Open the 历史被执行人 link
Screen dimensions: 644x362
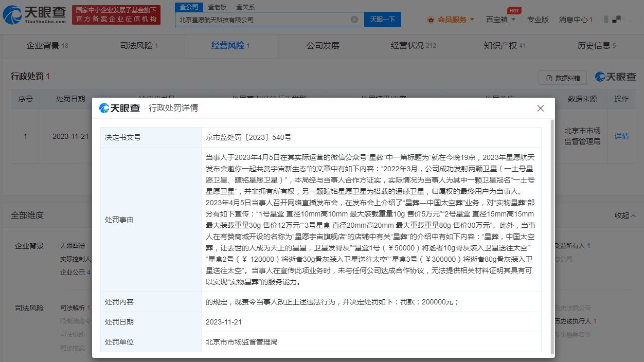coord(575,321)
